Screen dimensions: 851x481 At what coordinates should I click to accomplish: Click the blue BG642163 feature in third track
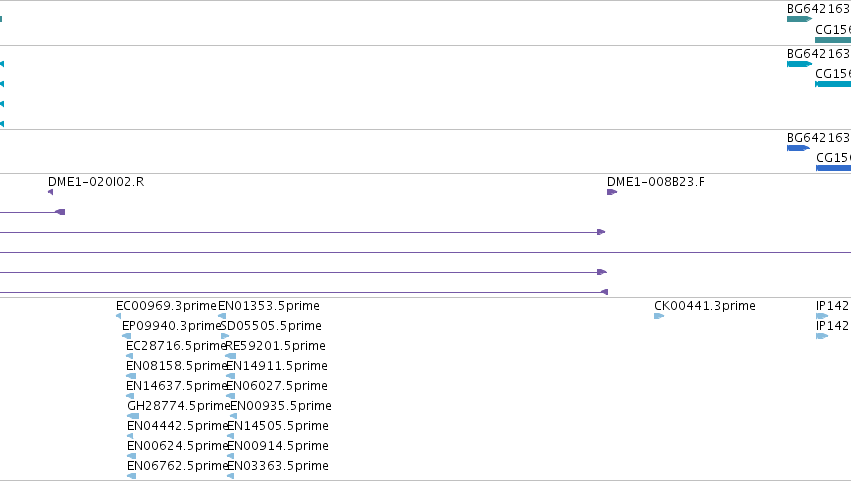pyautogui.click(x=798, y=148)
